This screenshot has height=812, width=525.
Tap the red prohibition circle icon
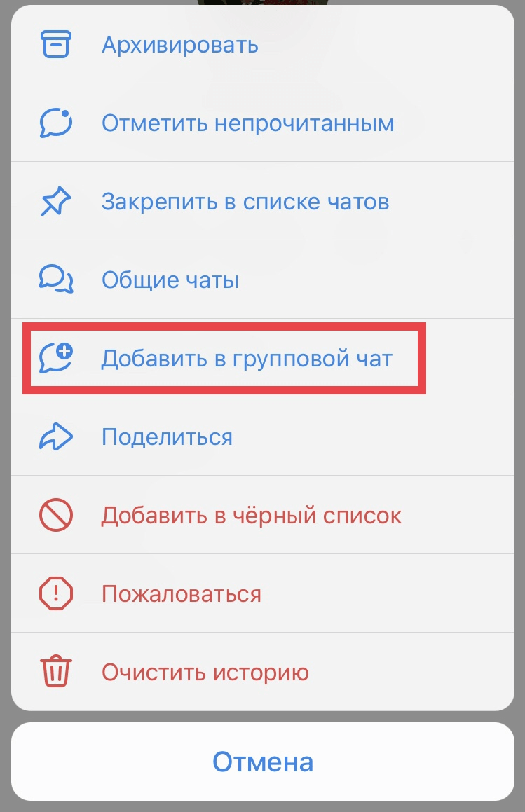point(55,515)
